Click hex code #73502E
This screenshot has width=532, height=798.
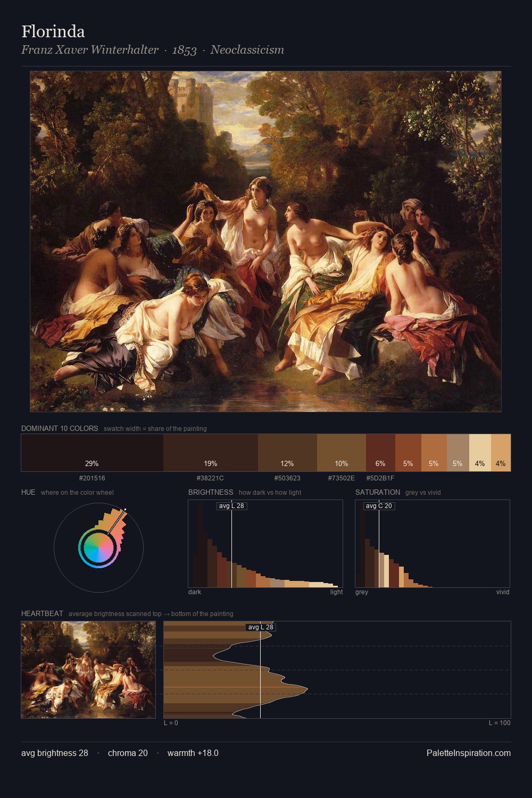click(x=341, y=478)
